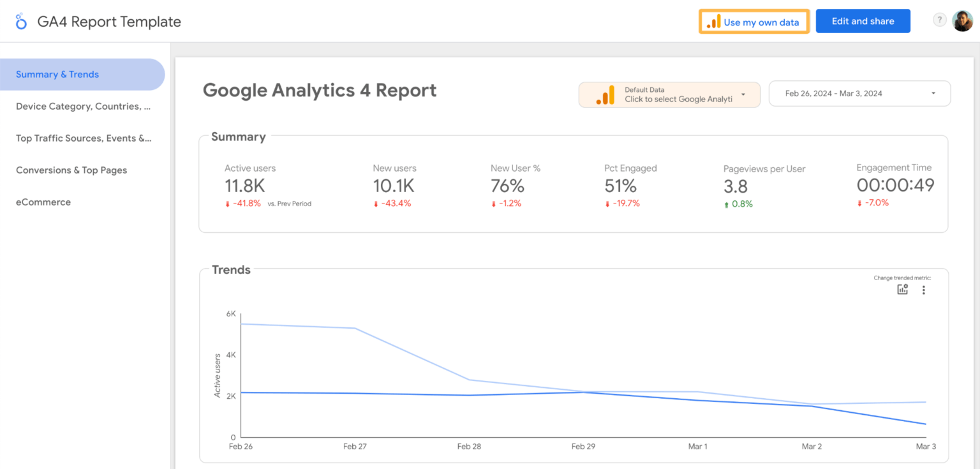Screen dimensions: 980x469
Task: Select the Pageviews per User metric tile
Action: 764,185
